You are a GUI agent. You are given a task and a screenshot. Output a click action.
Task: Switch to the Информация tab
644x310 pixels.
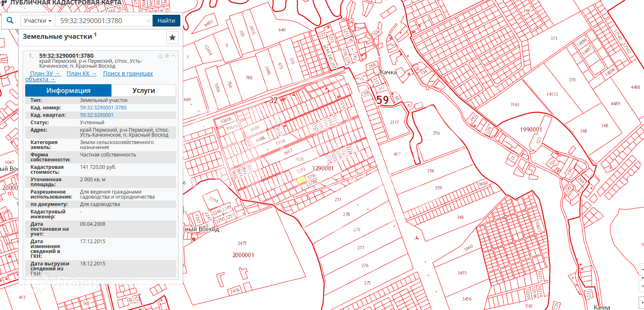pyautogui.click(x=68, y=90)
